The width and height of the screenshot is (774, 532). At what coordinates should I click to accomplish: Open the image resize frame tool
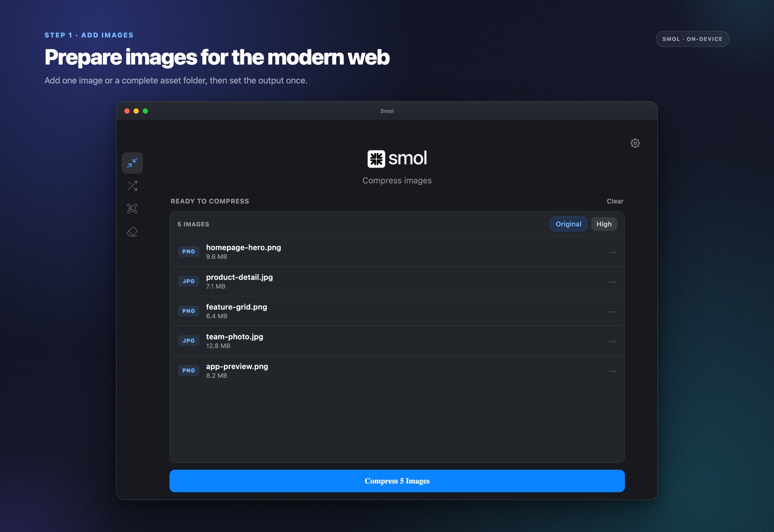(x=132, y=208)
